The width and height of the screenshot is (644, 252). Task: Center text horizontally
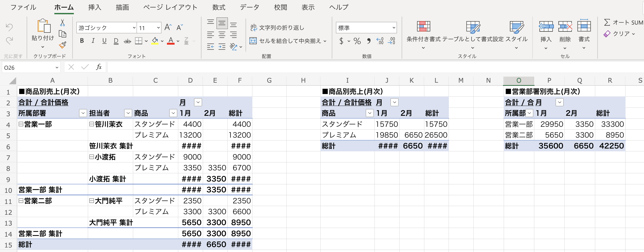click(x=222, y=35)
